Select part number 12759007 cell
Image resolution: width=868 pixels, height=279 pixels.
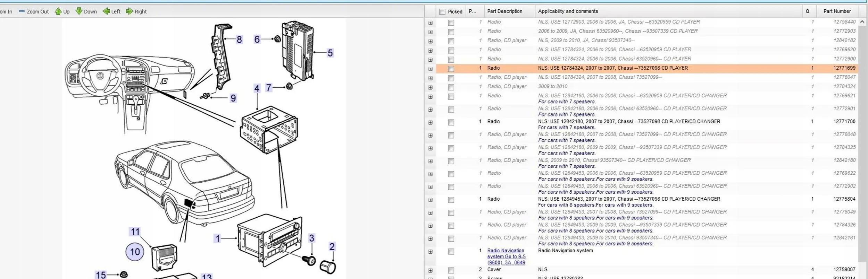(844, 270)
